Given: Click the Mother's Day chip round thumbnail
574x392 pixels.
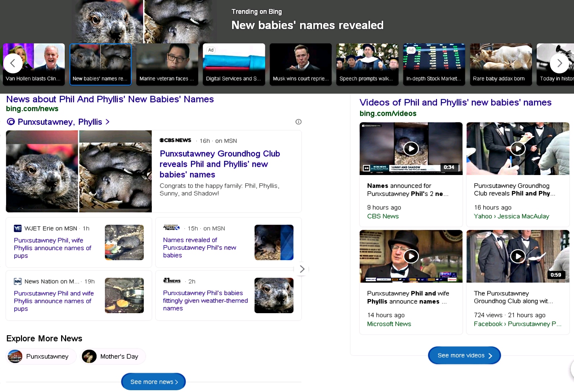Looking at the screenshot, I should coord(89,357).
